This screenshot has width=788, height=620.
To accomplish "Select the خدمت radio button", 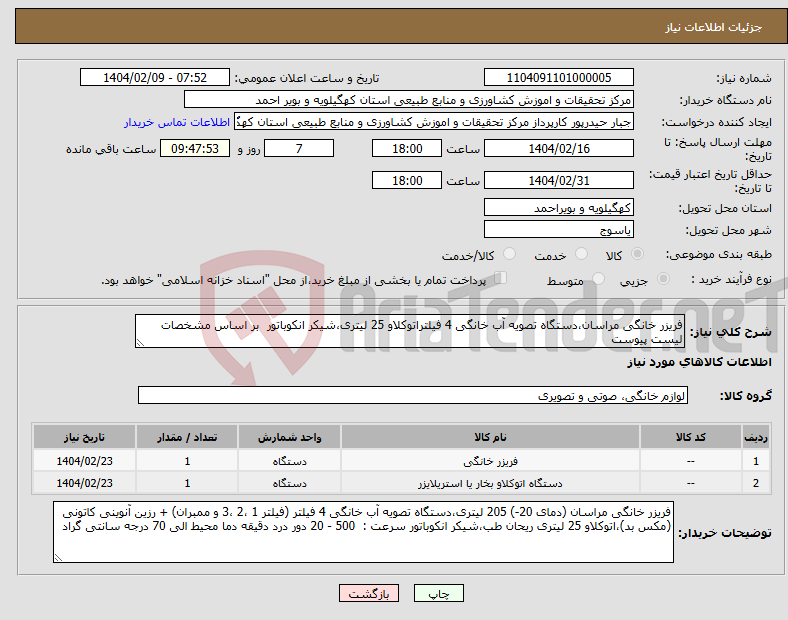I will pos(581,254).
